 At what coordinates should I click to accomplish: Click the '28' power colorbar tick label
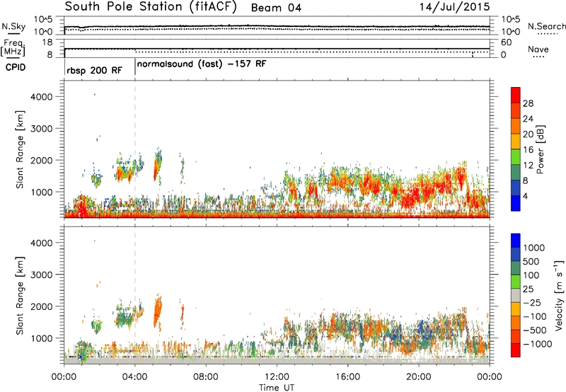[528, 103]
